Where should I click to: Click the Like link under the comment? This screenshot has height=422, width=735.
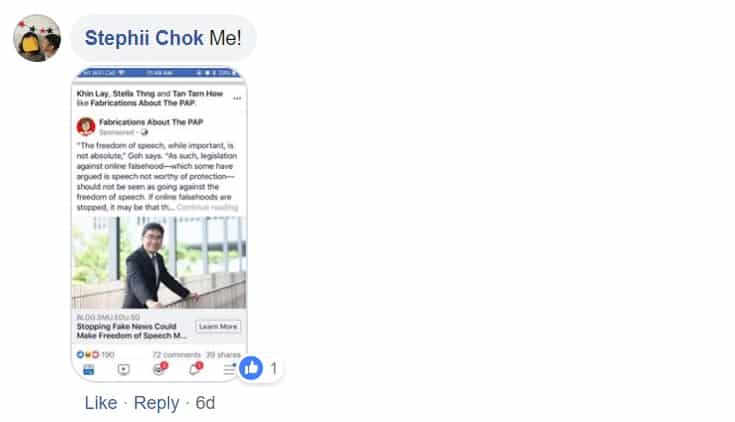pyautogui.click(x=101, y=403)
